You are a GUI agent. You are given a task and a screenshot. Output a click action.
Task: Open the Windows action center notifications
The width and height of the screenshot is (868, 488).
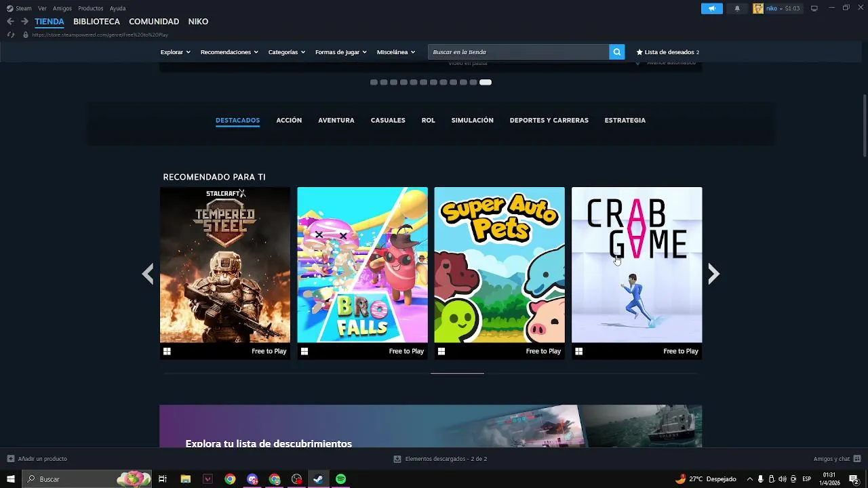854,479
